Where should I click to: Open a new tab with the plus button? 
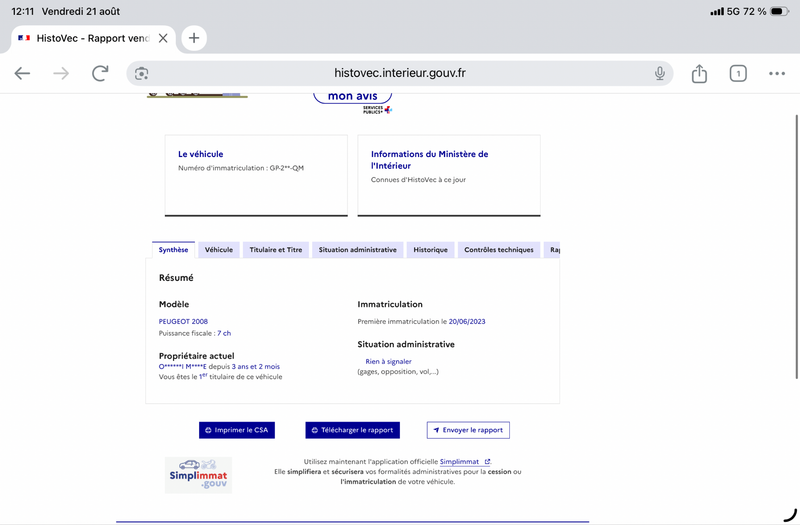point(194,38)
